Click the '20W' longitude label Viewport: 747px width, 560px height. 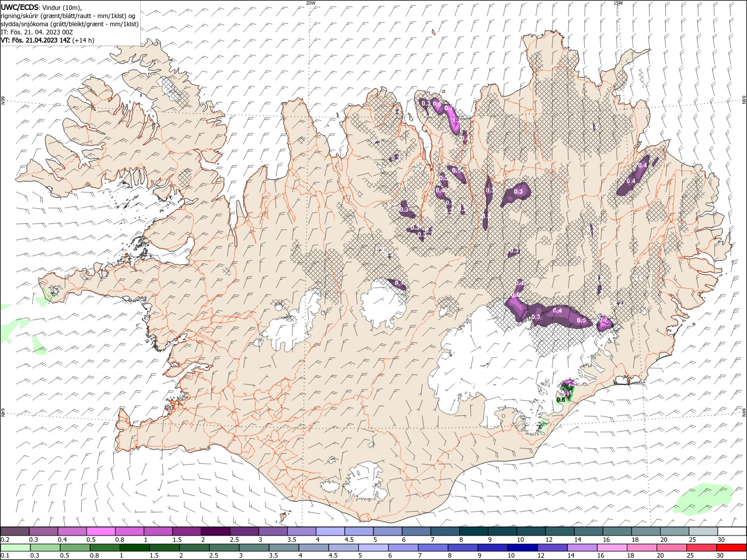point(311,3)
